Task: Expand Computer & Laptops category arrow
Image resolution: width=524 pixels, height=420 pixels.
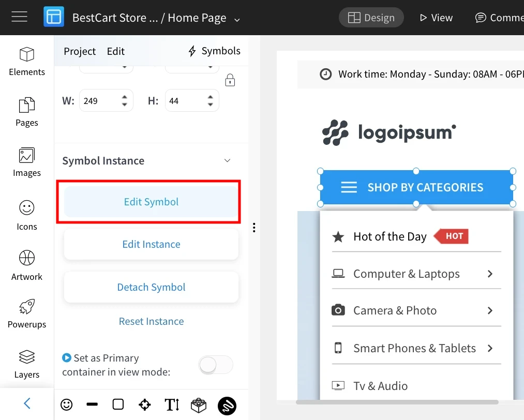Action: [490, 274]
